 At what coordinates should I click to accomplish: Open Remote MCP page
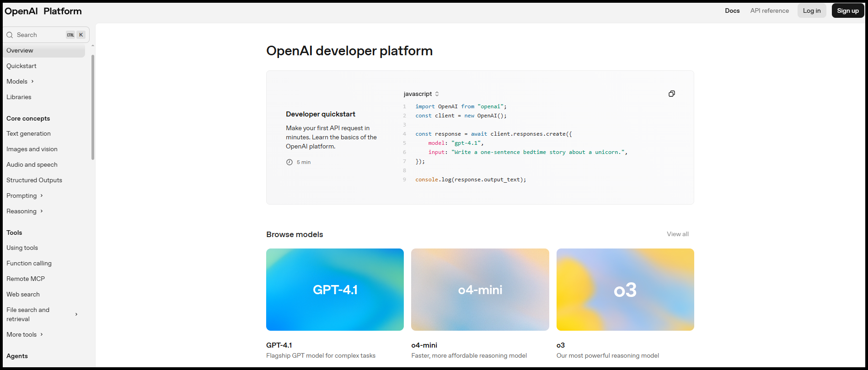click(26, 279)
